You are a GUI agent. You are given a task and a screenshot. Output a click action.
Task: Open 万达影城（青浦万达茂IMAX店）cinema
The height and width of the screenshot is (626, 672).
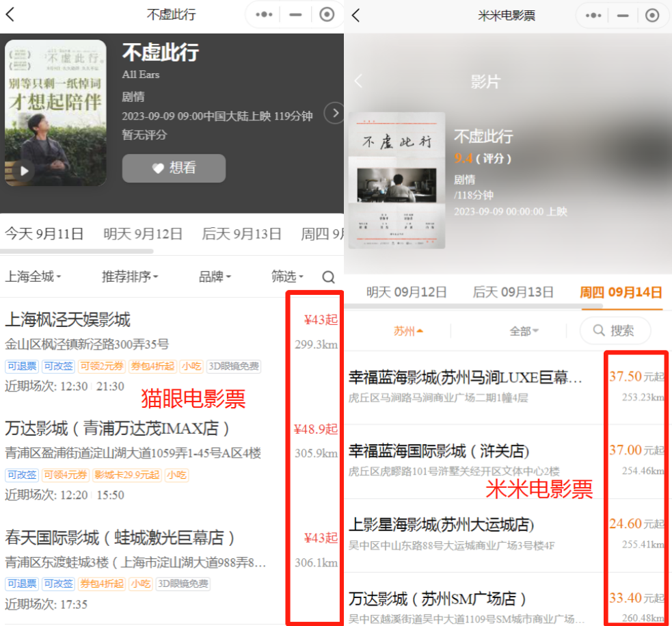click(118, 429)
